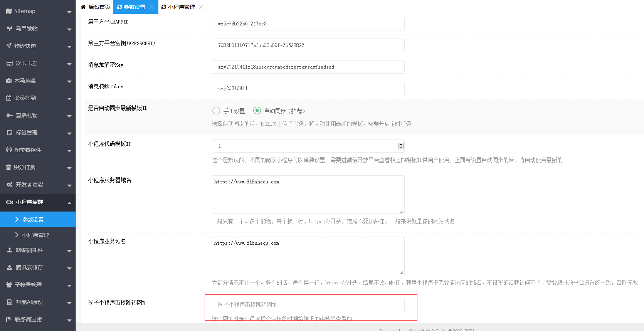The width and height of the screenshot is (644, 331).
Task: Click the gears icon for 开发者功能
Action: 10,185
